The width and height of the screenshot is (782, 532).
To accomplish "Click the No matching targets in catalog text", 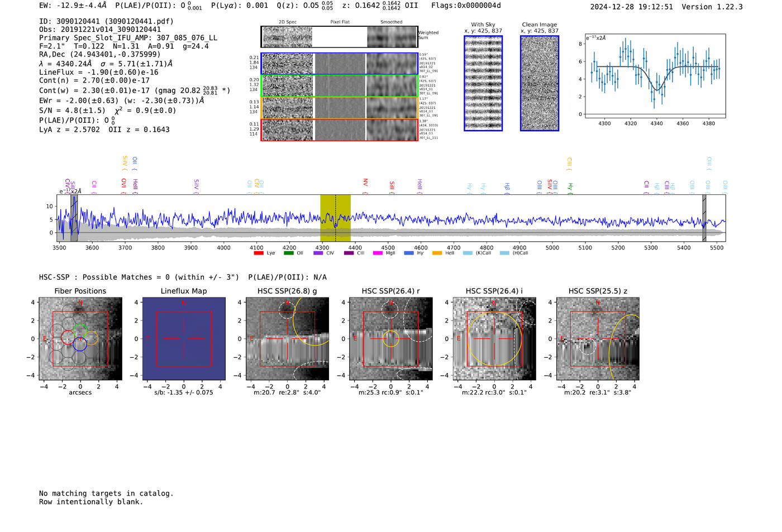I will pyautogui.click(x=106, y=493).
